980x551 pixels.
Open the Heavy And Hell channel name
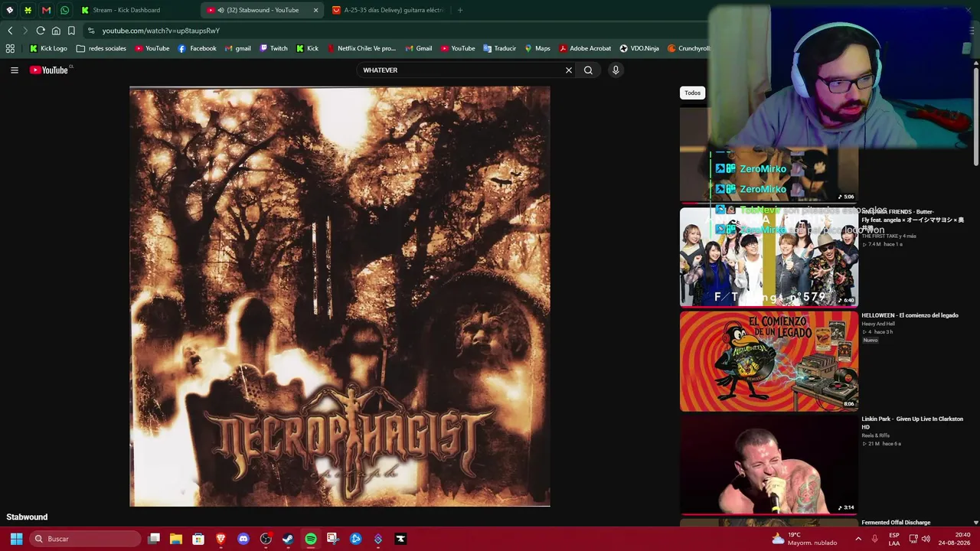(x=878, y=324)
